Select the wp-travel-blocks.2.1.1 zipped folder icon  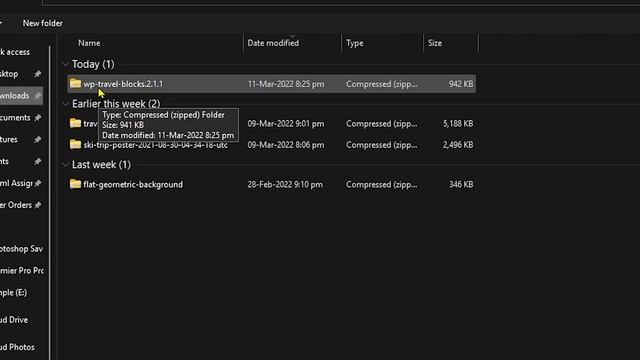point(75,84)
